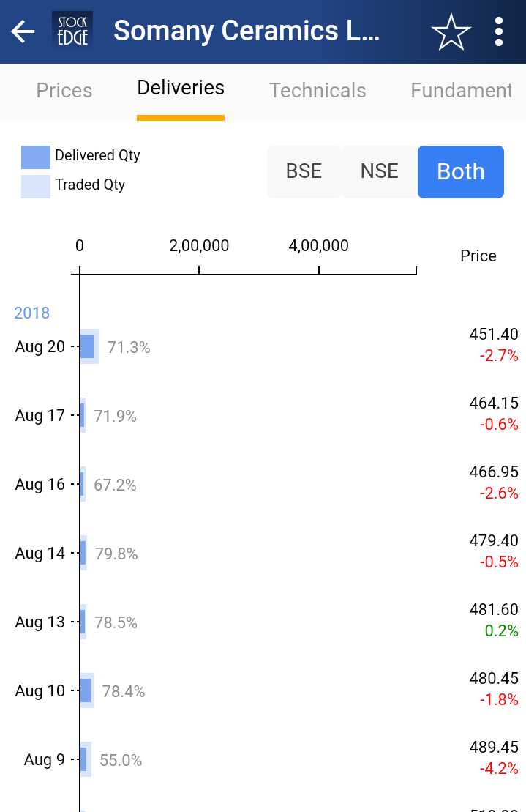The height and width of the screenshot is (812, 526).
Task: Enable the Both exchanges filter
Action: [460, 171]
